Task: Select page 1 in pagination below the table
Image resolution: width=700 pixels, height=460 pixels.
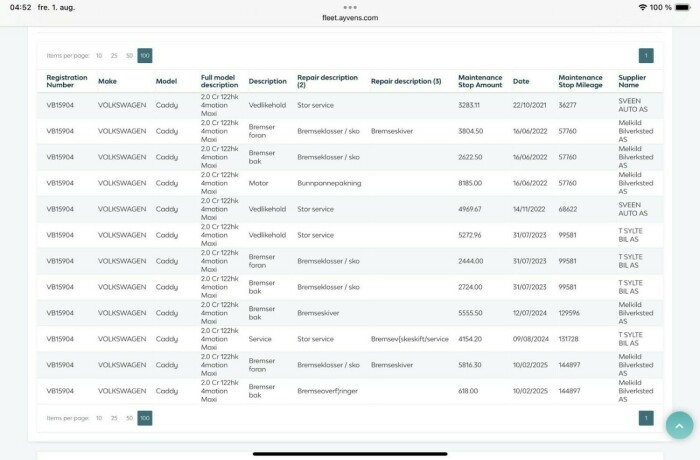Action: tap(646, 418)
